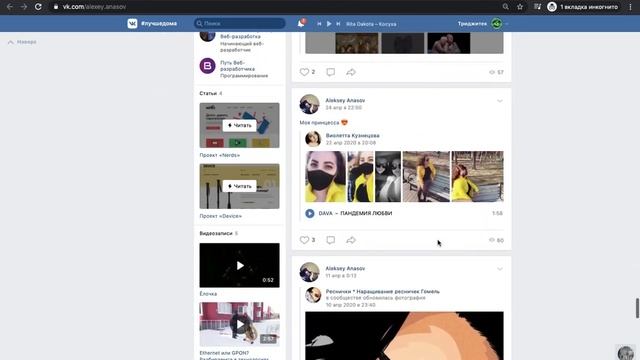This screenshot has height=360, width=640.
Task: Open the black-and-white sunglasses photo
Action: pos(388,176)
